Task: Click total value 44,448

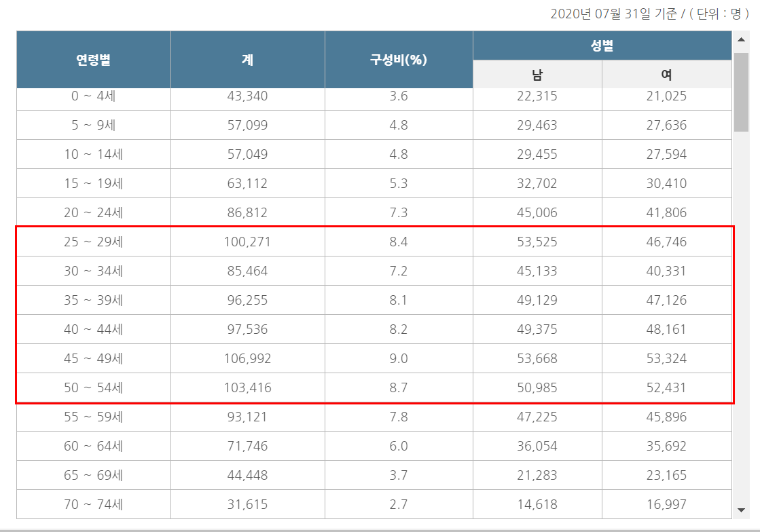Action: [248, 475]
